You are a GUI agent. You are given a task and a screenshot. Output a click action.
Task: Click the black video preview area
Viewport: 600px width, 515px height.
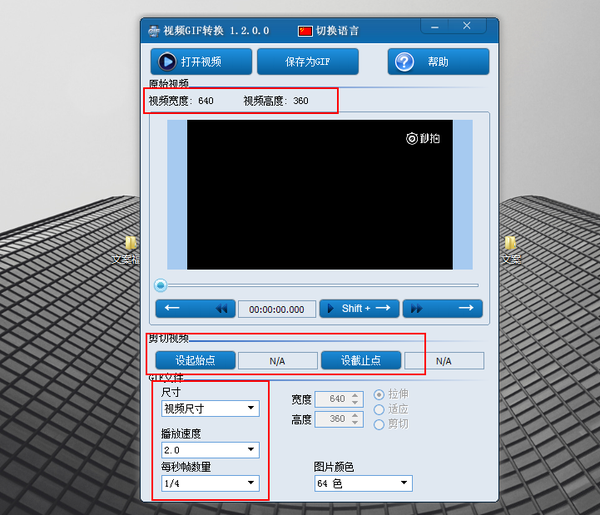(320, 195)
